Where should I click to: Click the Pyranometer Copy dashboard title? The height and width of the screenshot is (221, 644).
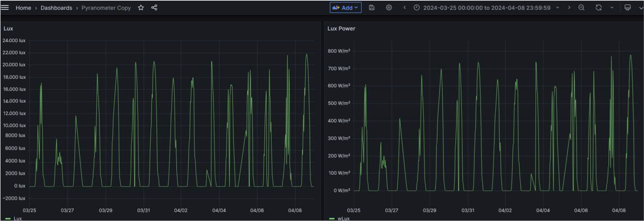click(106, 8)
